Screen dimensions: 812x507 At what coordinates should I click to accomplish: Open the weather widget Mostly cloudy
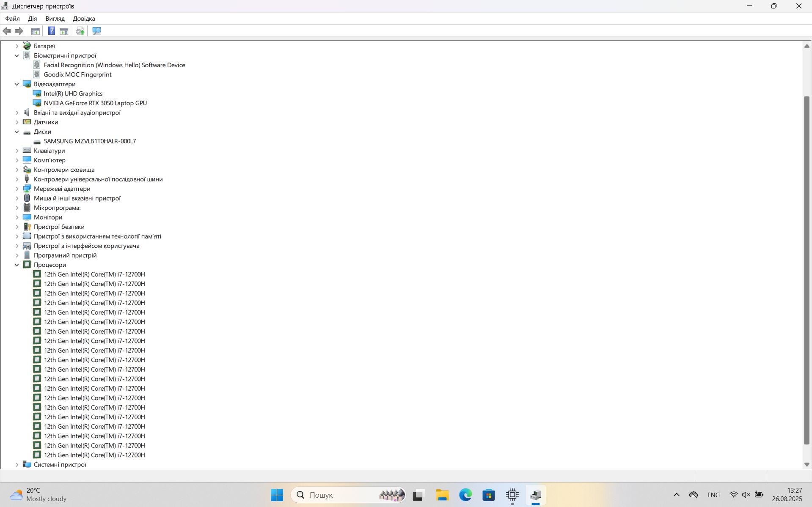pos(38,495)
